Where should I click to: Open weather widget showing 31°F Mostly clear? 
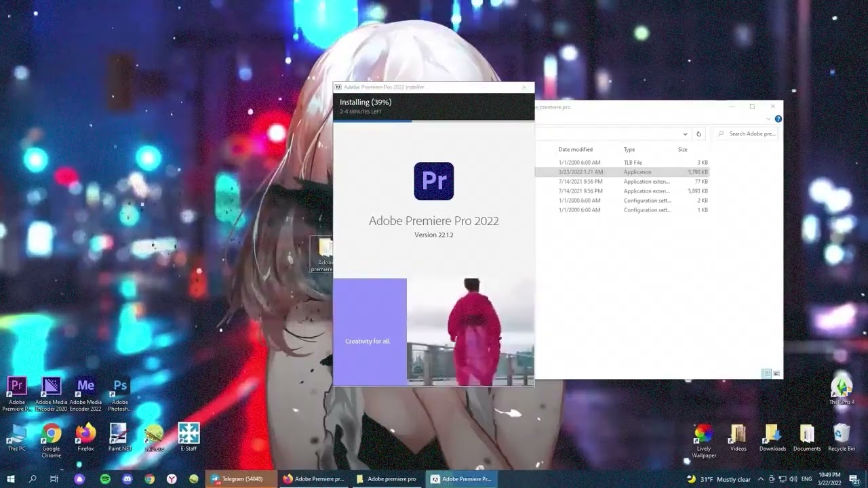719,479
